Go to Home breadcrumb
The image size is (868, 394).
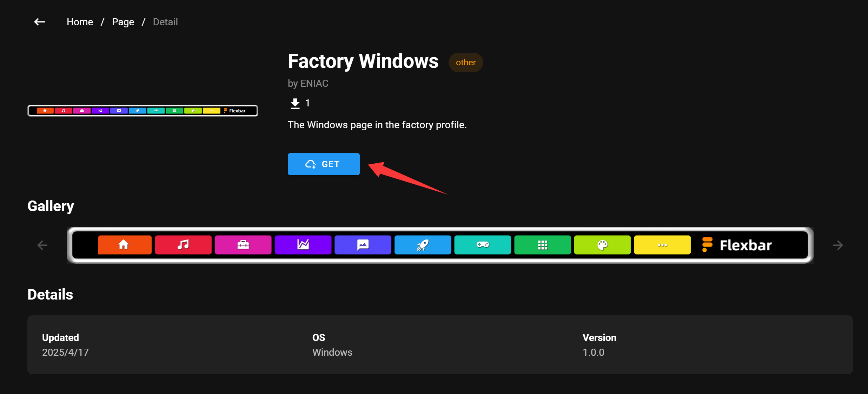pos(80,22)
